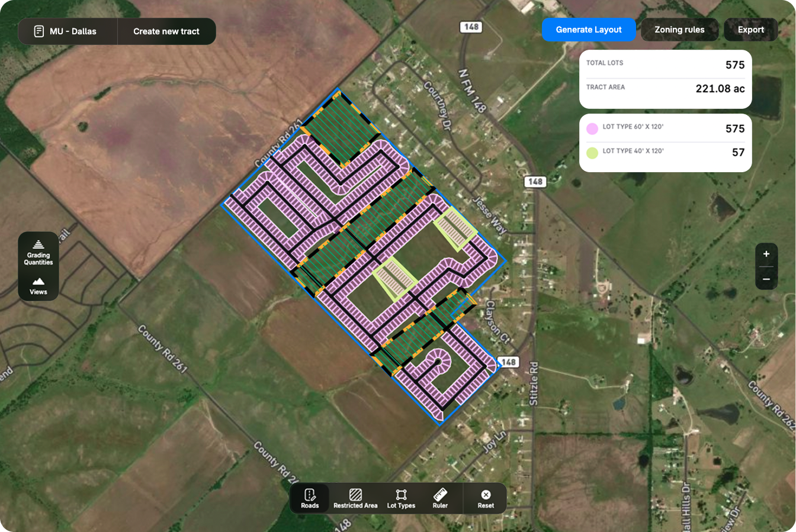The height and width of the screenshot is (532, 796).
Task: Zoom in with the plus button
Action: click(x=766, y=254)
